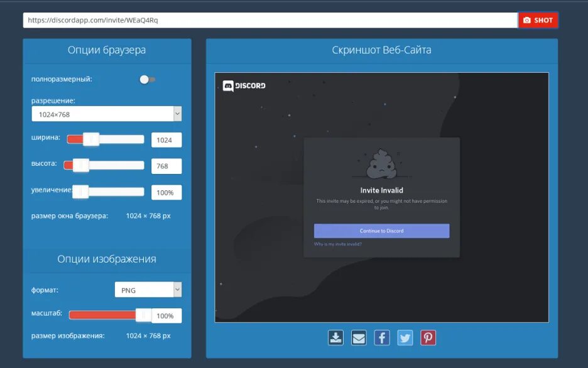Click the download screenshot icon
Viewport: 588px width, 368px height.
coord(335,338)
